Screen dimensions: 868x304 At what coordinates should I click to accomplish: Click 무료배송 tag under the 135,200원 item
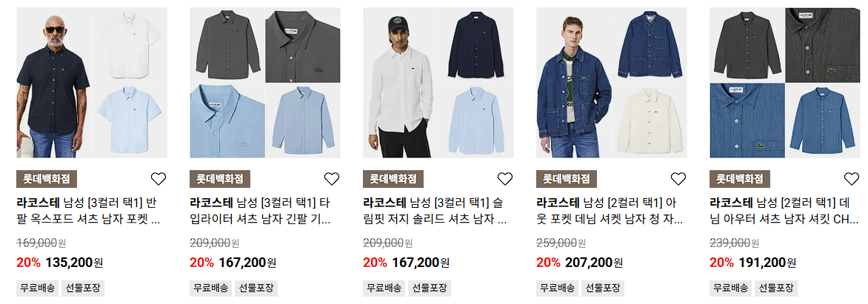click(38, 288)
